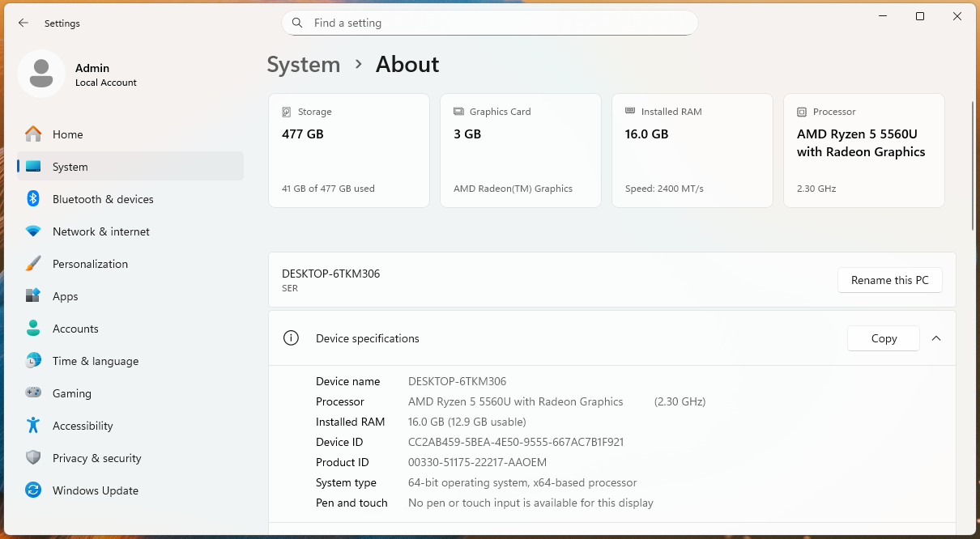
Task: Open Network & internet Wi-Fi icon
Action: click(33, 231)
